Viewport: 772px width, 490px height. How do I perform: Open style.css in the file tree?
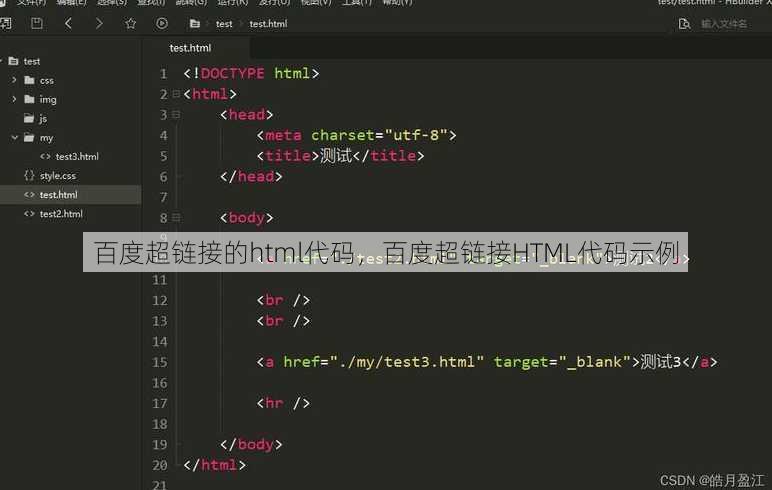click(58, 175)
